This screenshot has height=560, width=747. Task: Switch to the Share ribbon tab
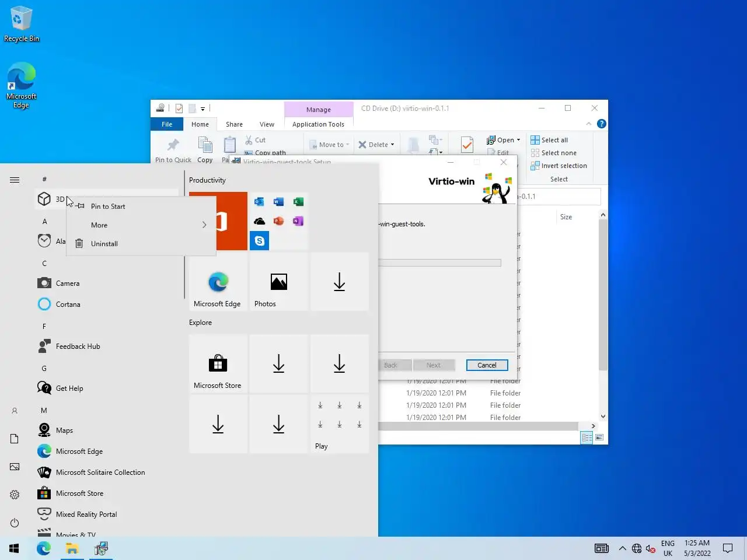[234, 124]
